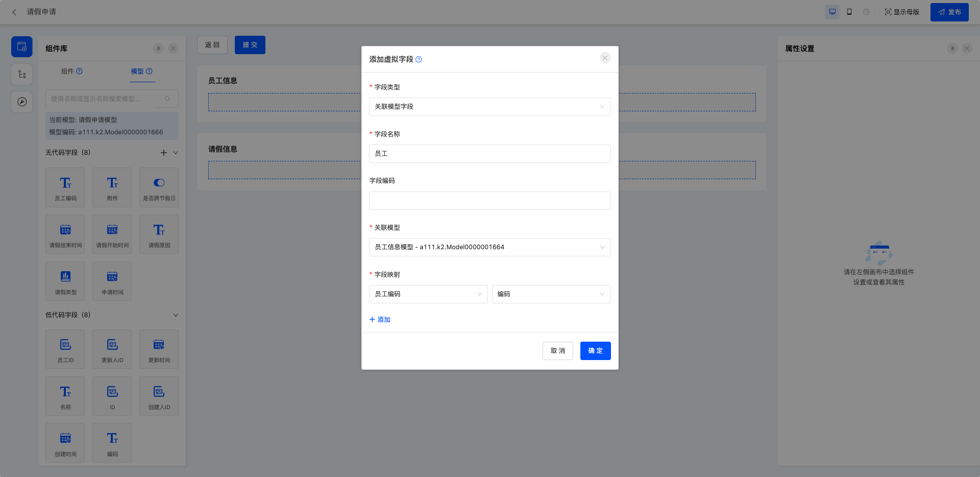Click the 添加 mapping link
The image size is (980, 477).
(380, 320)
